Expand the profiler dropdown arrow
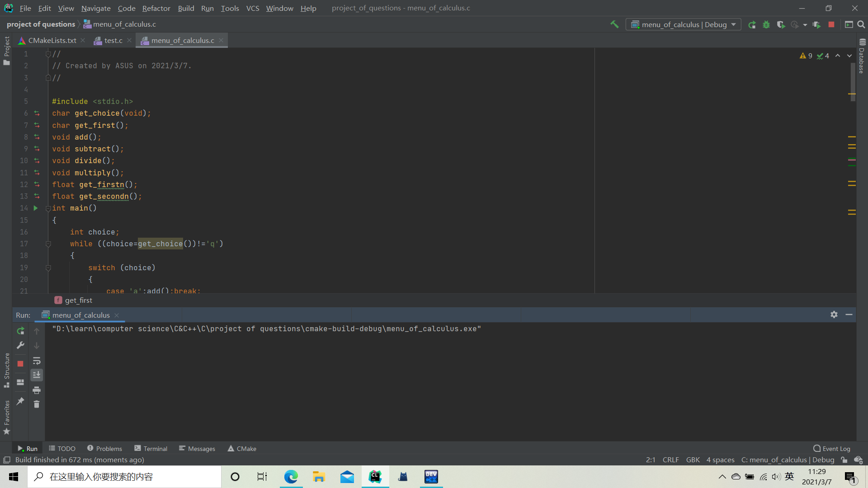 [x=805, y=25]
